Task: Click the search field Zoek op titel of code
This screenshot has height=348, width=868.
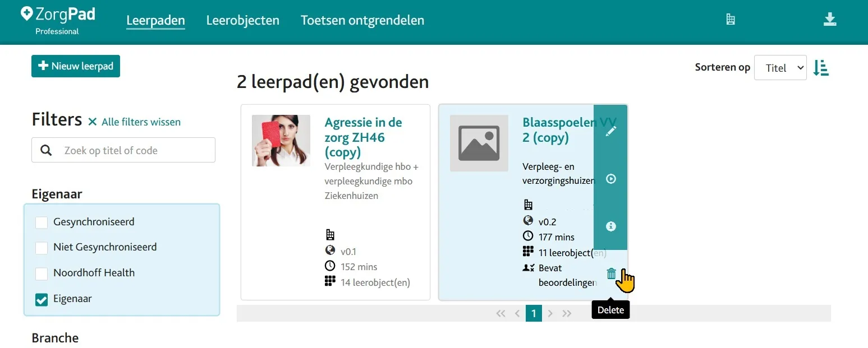Action: (123, 150)
